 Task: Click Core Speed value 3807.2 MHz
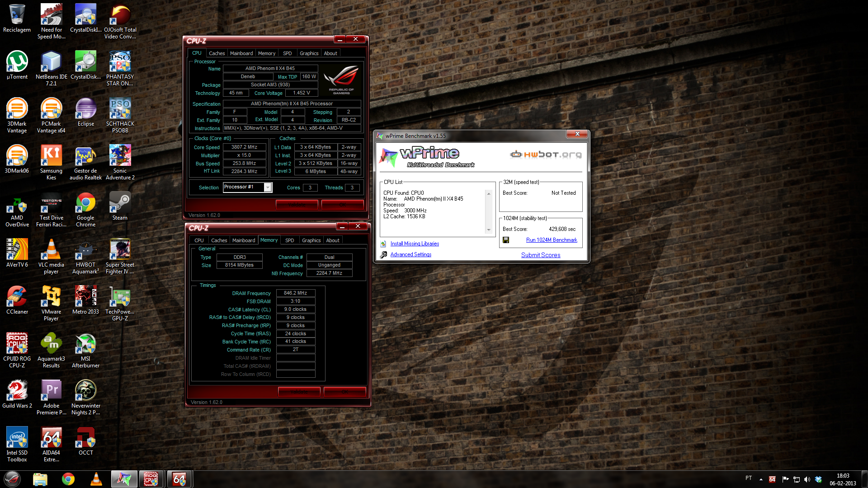click(x=244, y=147)
